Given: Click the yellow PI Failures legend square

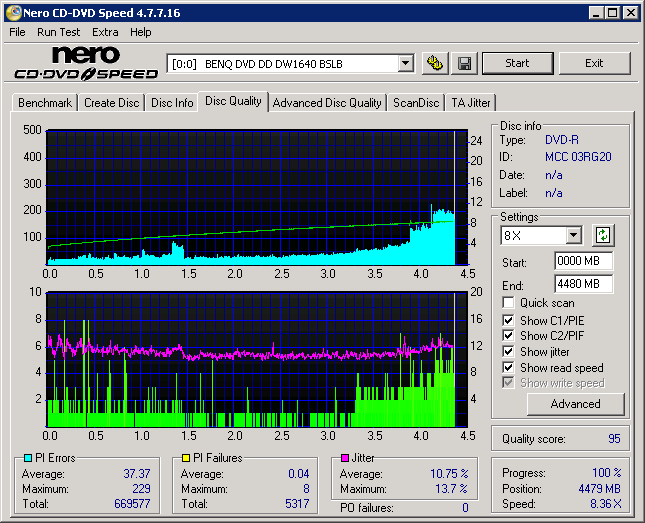Looking at the screenshot, I should (x=185, y=458).
